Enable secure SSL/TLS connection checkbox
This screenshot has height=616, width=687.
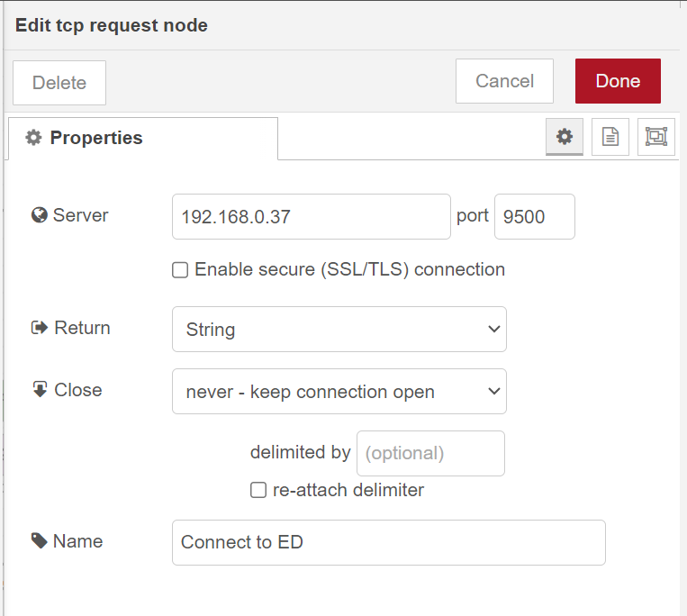(x=180, y=270)
